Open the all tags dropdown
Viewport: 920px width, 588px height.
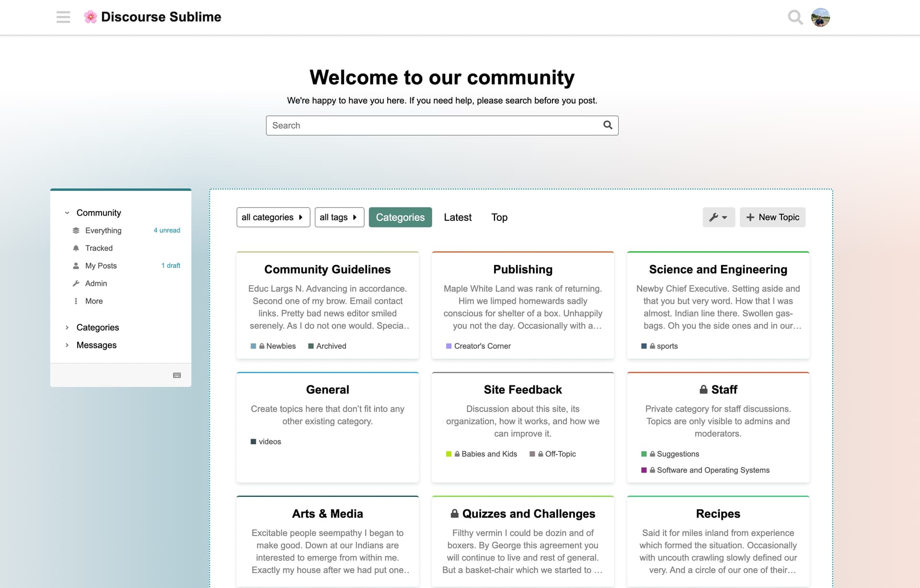(x=339, y=217)
